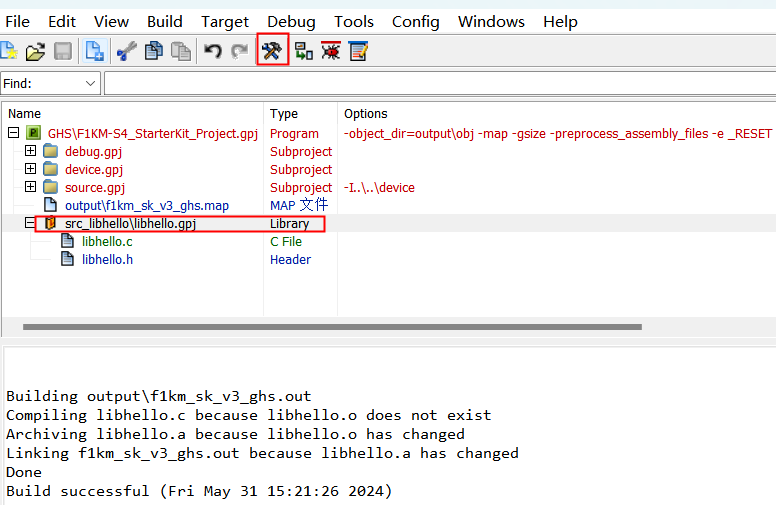The image size is (776, 505).
Task: Expand the debug.gpj subproject node
Action: point(30,152)
